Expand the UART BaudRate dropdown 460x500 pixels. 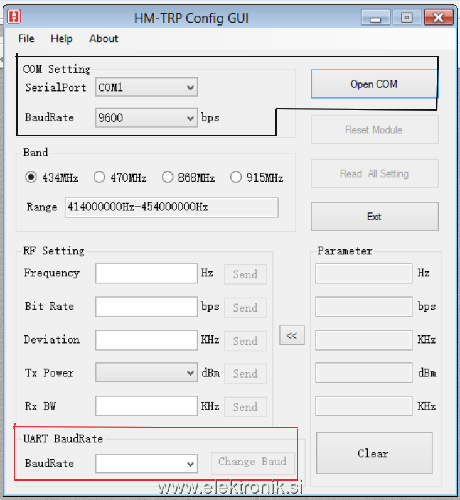click(146, 464)
